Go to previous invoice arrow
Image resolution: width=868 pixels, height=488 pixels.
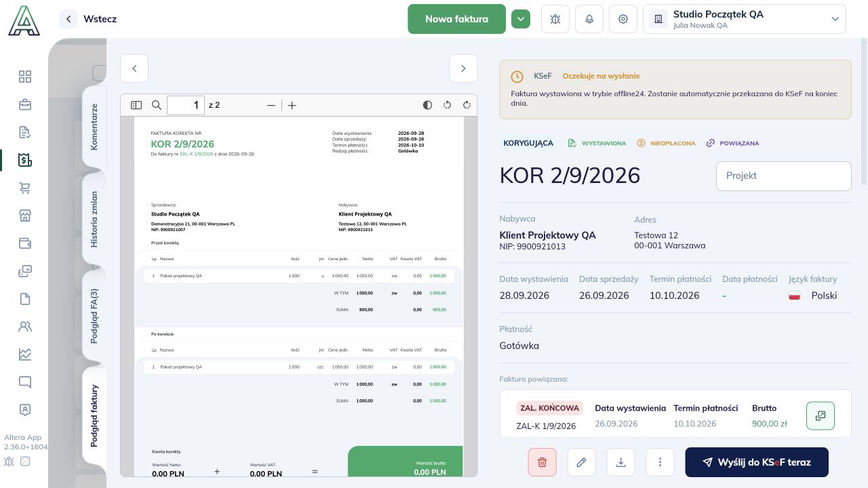point(134,68)
